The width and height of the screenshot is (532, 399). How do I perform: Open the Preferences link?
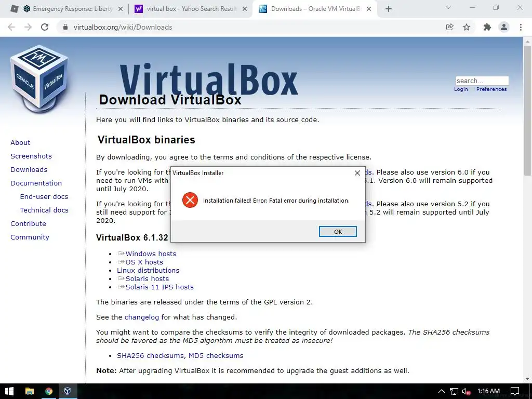[491, 89]
